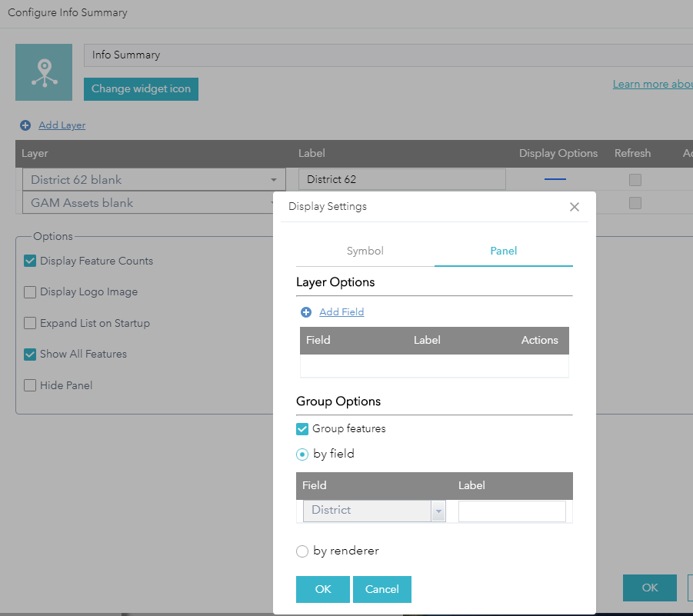Check Refresh box for District 62 row
Screen dimensions: 693x616
[635, 180]
